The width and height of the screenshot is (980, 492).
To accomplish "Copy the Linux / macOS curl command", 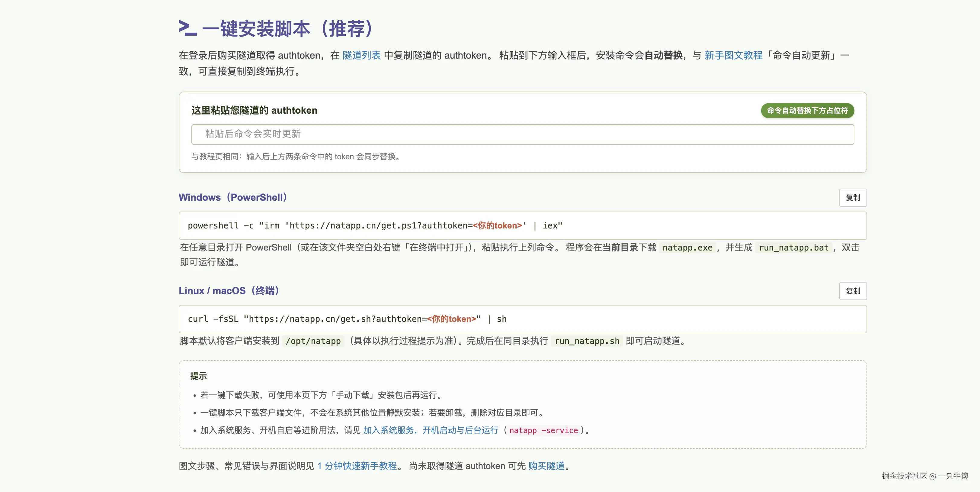I will point(853,291).
